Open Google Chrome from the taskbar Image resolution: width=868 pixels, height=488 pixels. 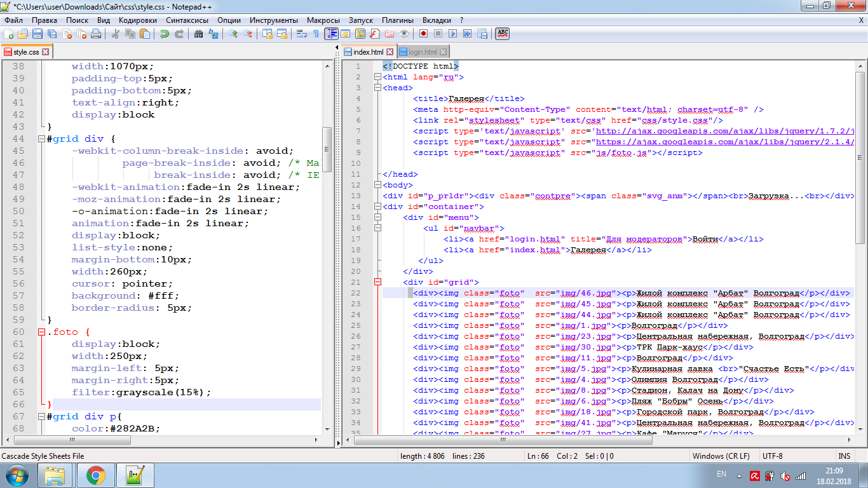click(96, 475)
